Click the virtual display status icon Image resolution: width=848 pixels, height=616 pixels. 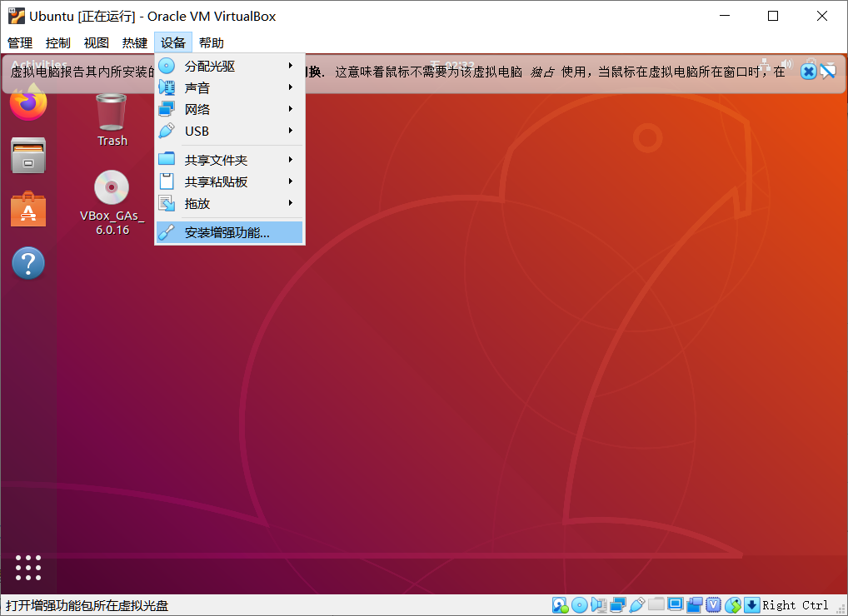tap(675, 604)
